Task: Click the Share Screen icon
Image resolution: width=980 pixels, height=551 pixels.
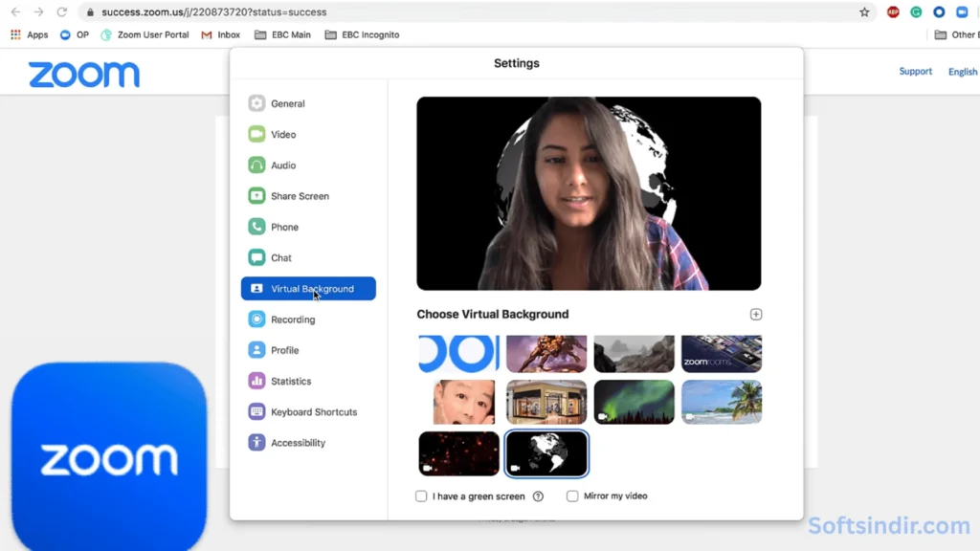Action: (x=256, y=196)
